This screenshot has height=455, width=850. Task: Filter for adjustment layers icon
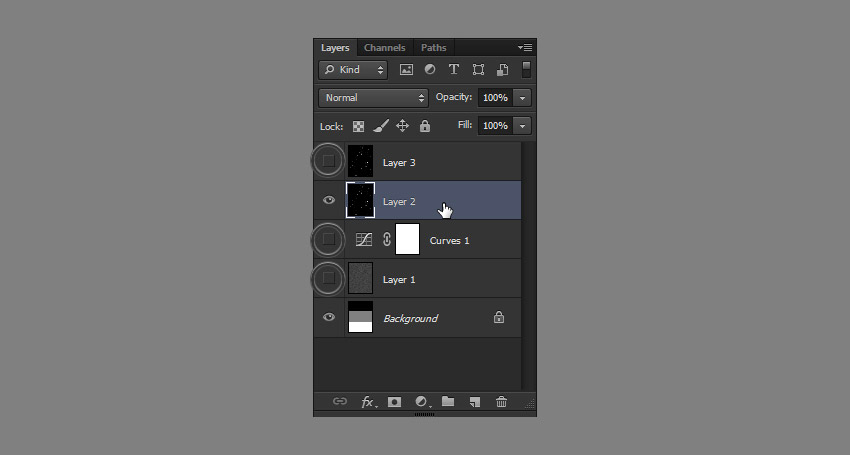pyautogui.click(x=430, y=69)
